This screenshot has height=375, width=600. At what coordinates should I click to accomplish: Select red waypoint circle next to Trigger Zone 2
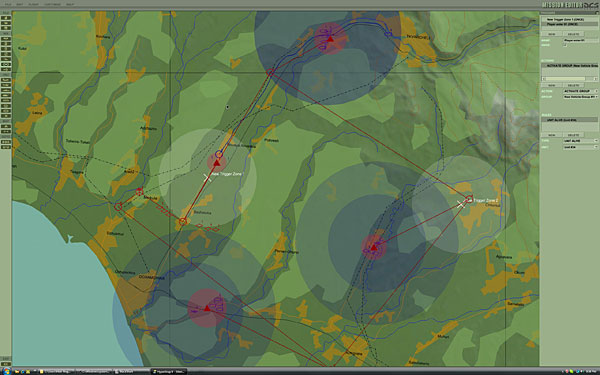469,199
